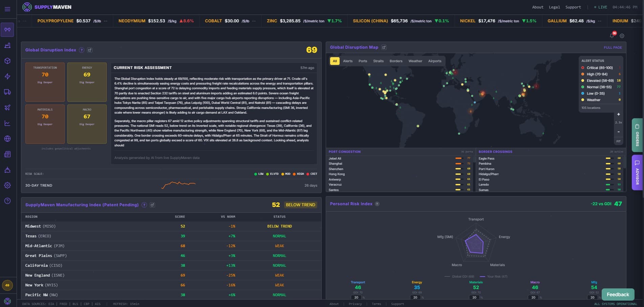Viewport: 644px width, 307px height.
Task: Dig deeper into Materials card
Action: click(x=45, y=124)
